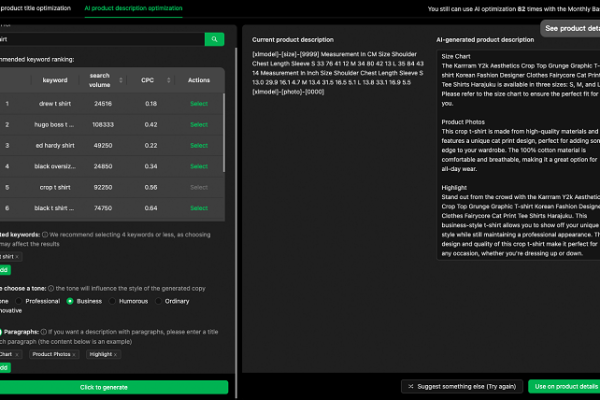
Task: Remove the 'Product Photos' paragraph tag
Action: (x=74, y=354)
